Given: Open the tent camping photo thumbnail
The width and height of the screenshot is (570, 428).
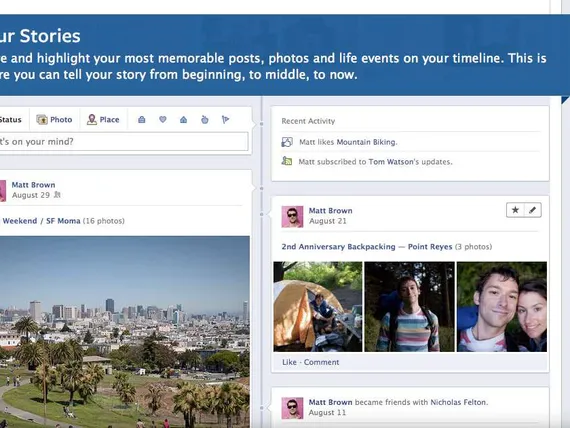Looking at the screenshot, I should pos(318,307).
